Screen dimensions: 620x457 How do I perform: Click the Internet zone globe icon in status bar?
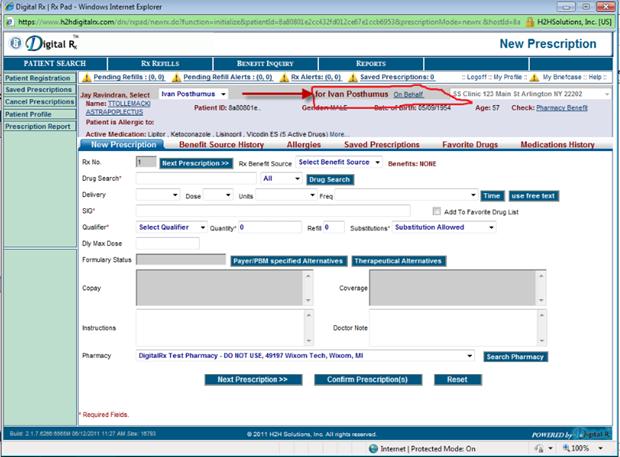[x=375, y=449]
